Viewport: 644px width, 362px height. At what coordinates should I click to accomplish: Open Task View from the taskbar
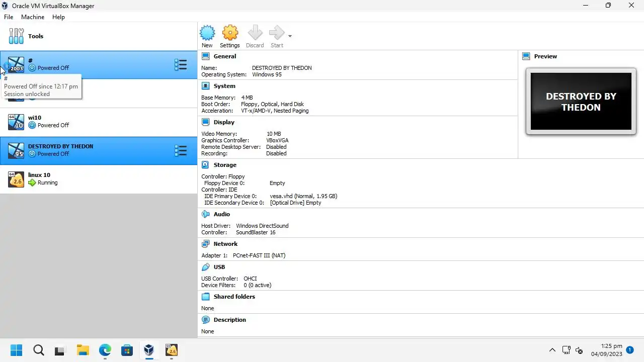[60, 350]
